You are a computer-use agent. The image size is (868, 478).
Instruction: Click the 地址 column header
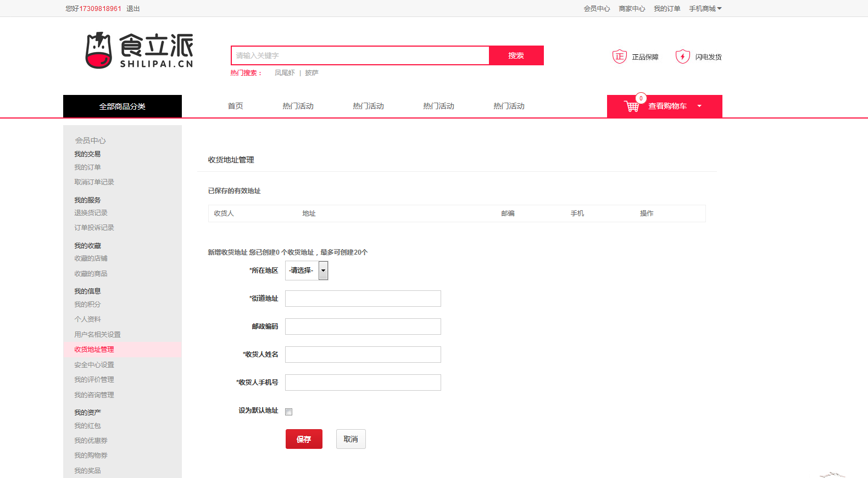(x=309, y=213)
